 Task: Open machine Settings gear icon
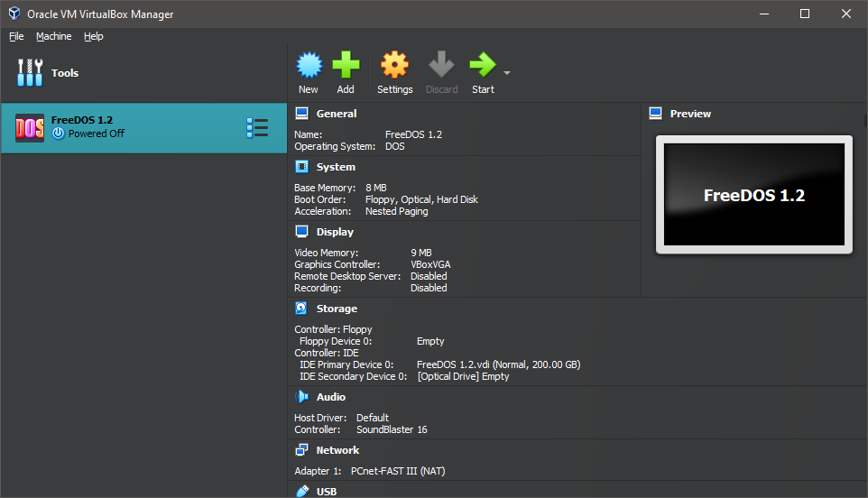click(x=394, y=66)
